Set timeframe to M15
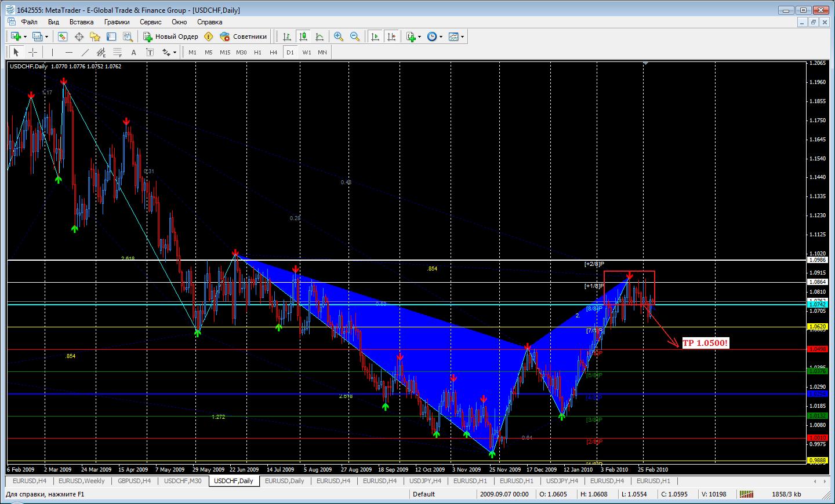The image size is (835, 504). [225, 52]
